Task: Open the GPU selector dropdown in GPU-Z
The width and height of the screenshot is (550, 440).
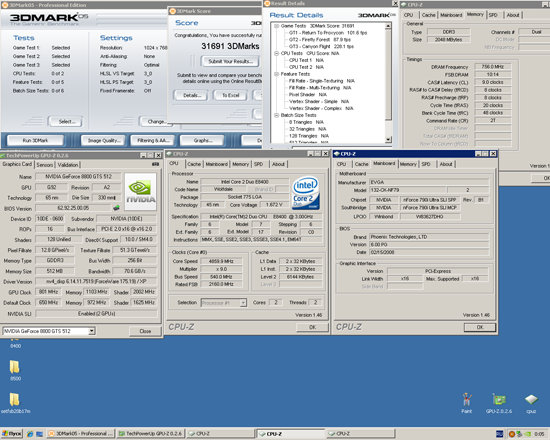Action: (x=92, y=331)
